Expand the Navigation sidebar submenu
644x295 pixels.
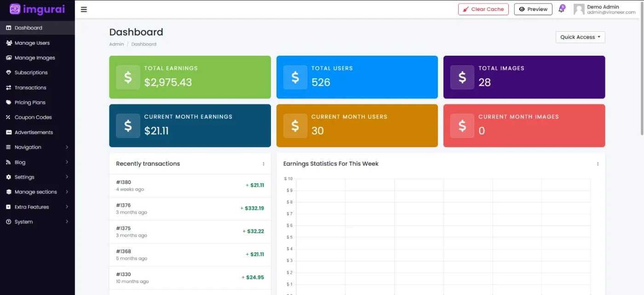[37, 147]
